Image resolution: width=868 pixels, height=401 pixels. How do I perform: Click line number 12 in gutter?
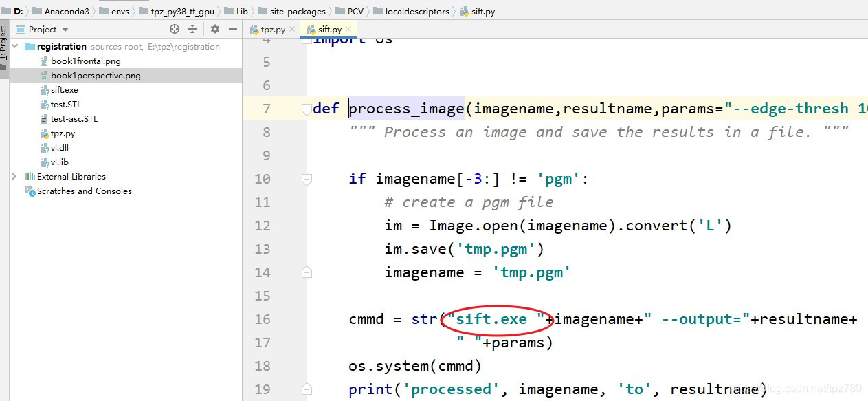point(263,226)
